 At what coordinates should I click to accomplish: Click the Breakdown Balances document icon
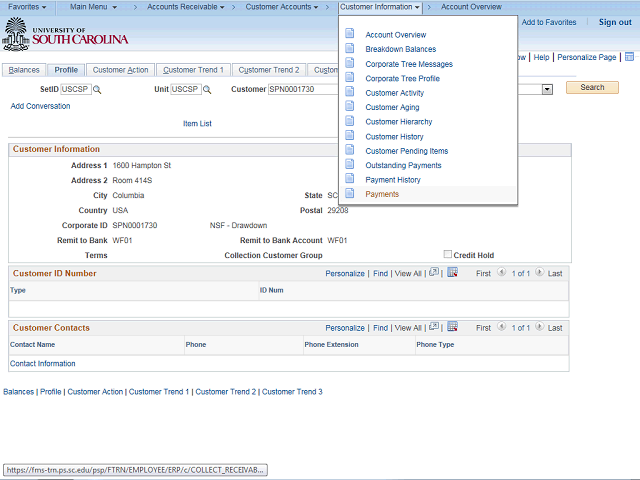[350, 48]
